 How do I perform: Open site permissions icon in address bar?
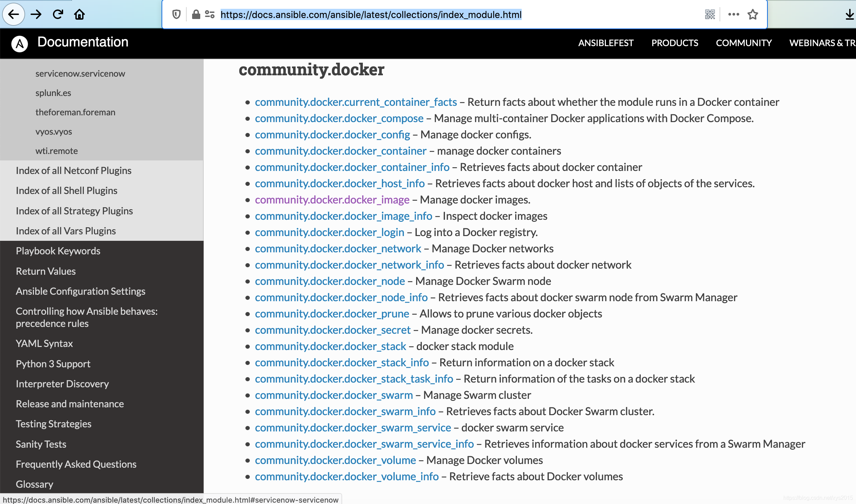[210, 14]
